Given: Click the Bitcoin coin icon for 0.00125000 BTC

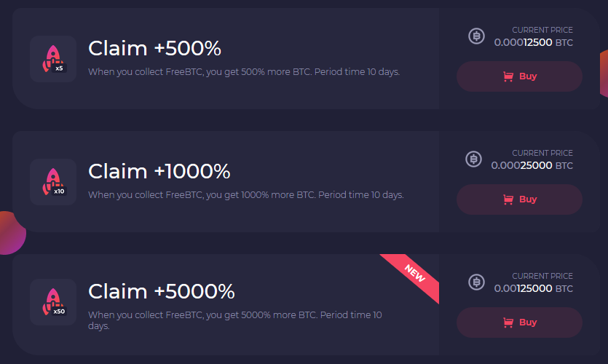Looking at the screenshot, I should tap(476, 282).
